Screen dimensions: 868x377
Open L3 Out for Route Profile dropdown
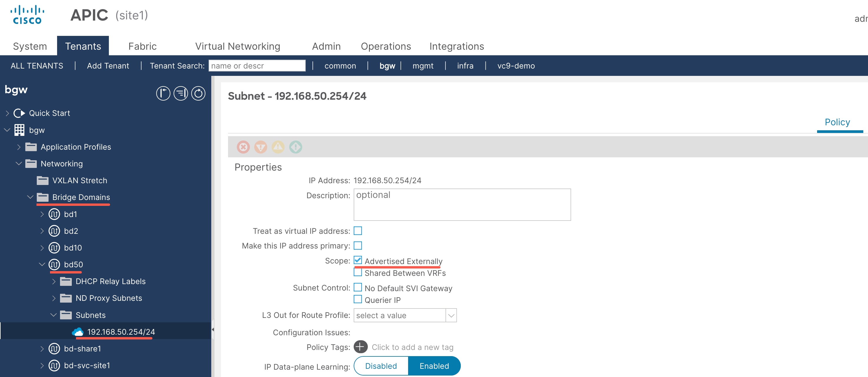[451, 315]
